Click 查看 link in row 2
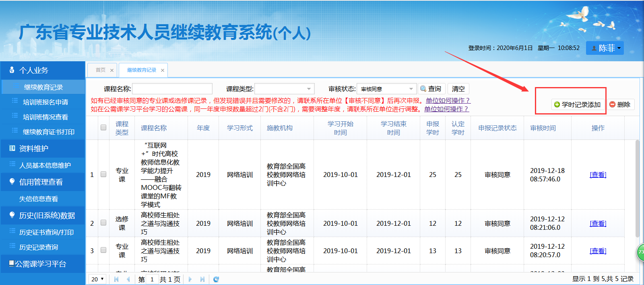 [x=598, y=223]
